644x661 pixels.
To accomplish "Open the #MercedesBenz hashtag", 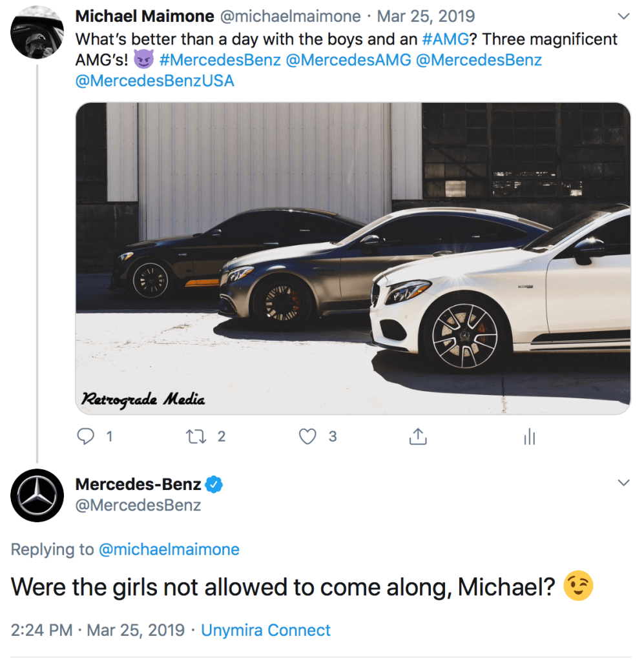I will coord(220,60).
